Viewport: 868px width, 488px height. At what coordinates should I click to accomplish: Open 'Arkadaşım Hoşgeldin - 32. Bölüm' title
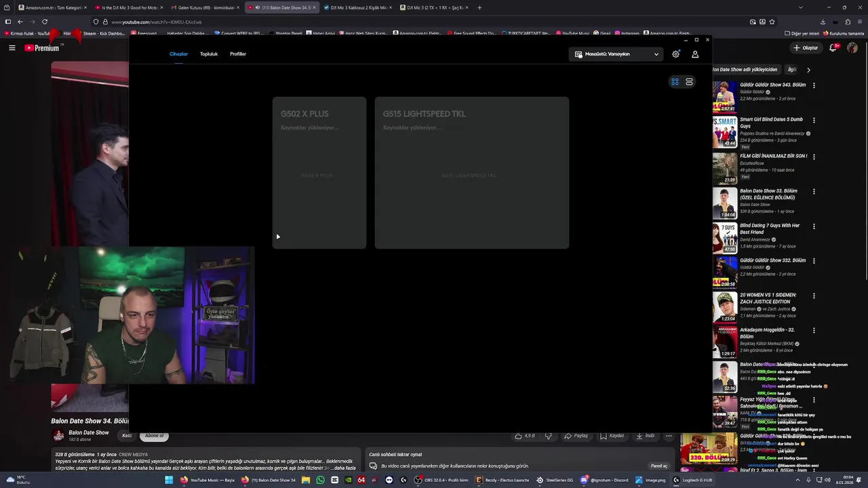(769, 333)
